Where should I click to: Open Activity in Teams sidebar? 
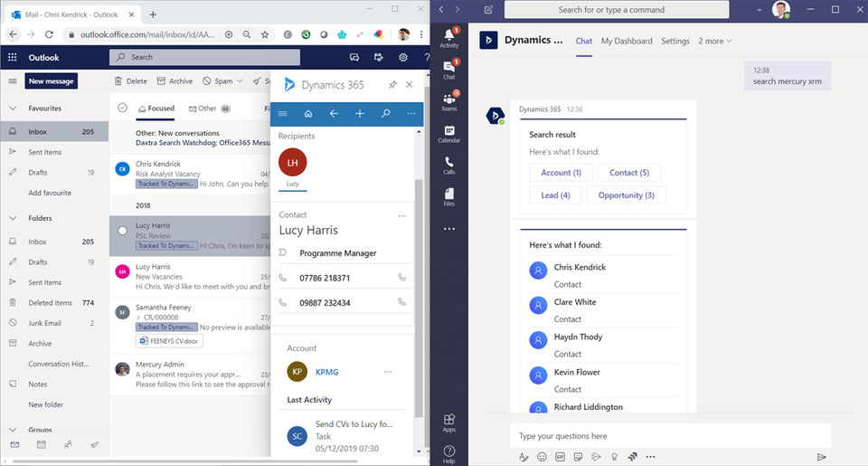tap(449, 38)
